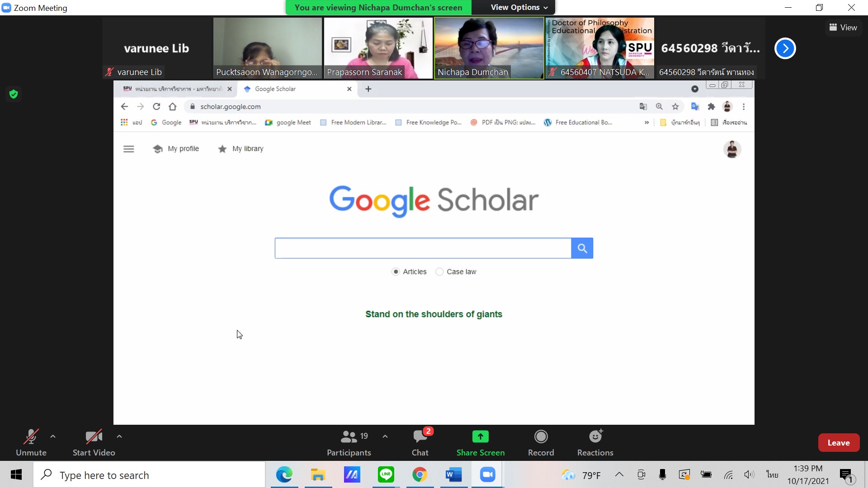The height and width of the screenshot is (488, 868).
Task: Open the Free Knowledge bookmark
Action: [428, 122]
